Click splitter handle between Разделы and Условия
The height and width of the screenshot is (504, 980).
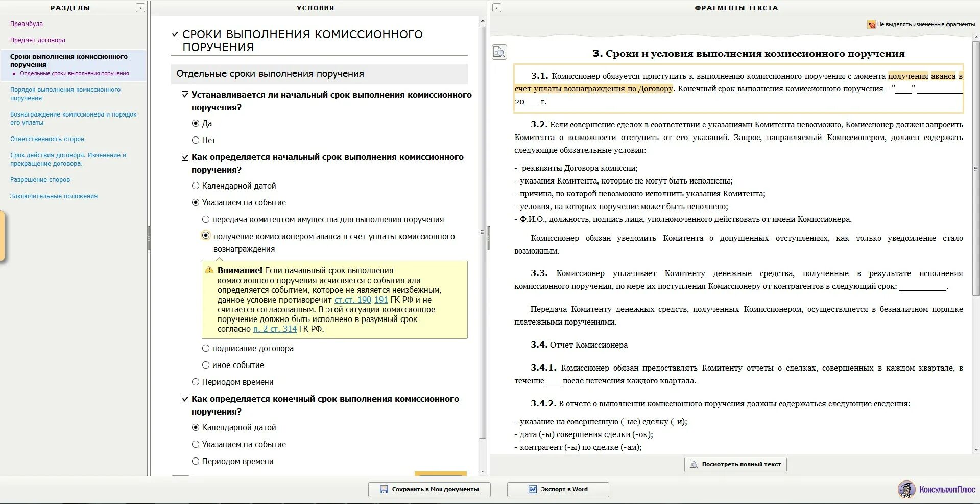click(x=149, y=238)
